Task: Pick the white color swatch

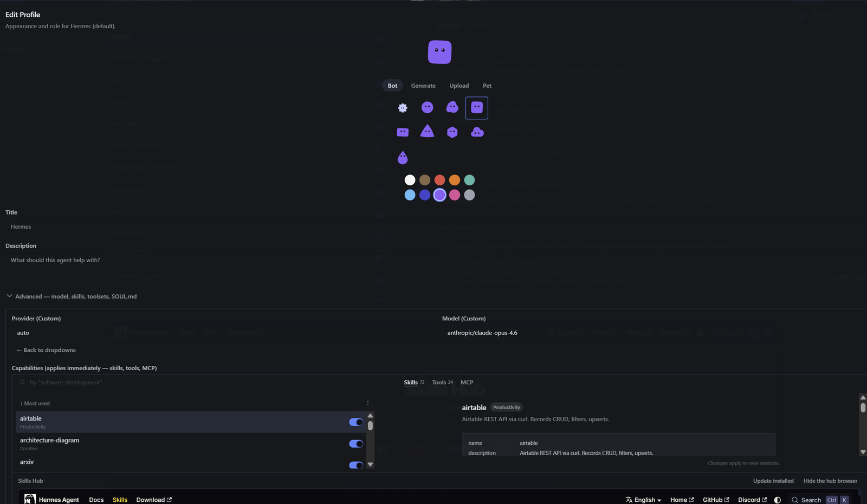Action: coord(410,180)
